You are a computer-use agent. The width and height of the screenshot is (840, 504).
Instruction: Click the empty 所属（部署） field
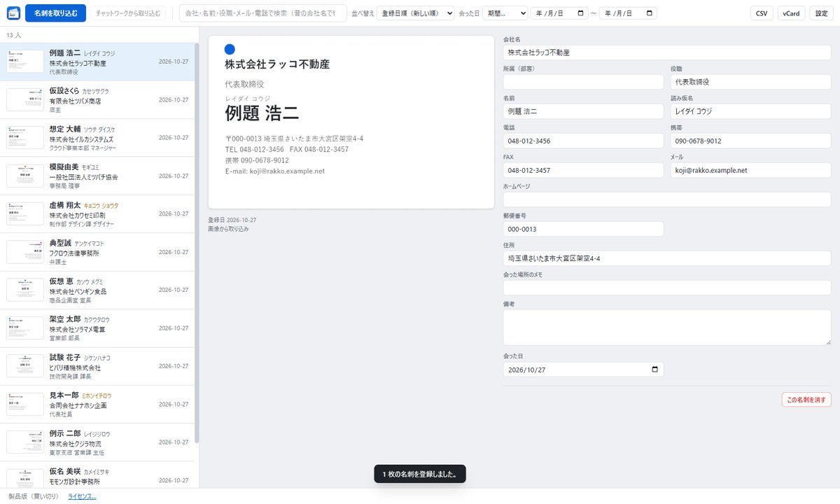tap(583, 82)
